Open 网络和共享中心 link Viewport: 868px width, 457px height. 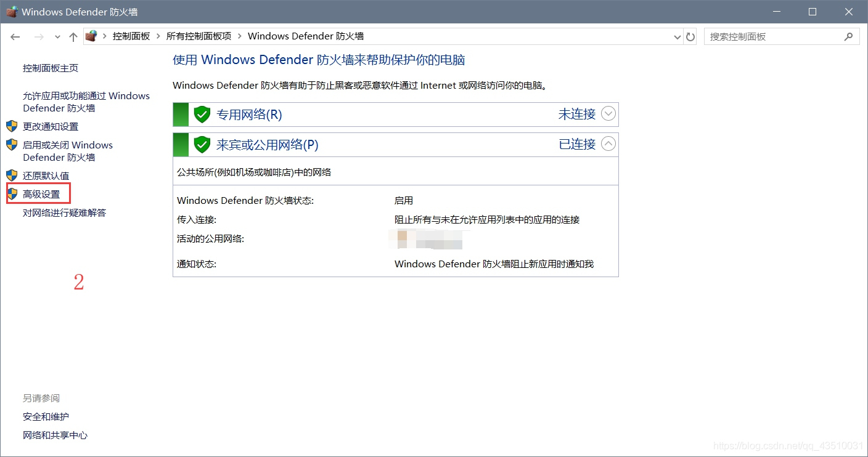coord(55,435)
